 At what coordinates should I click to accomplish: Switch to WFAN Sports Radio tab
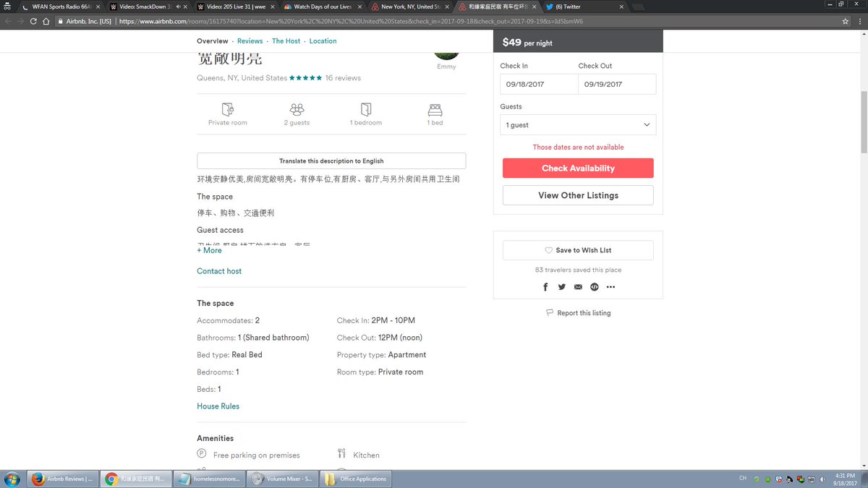coord(61,7)
